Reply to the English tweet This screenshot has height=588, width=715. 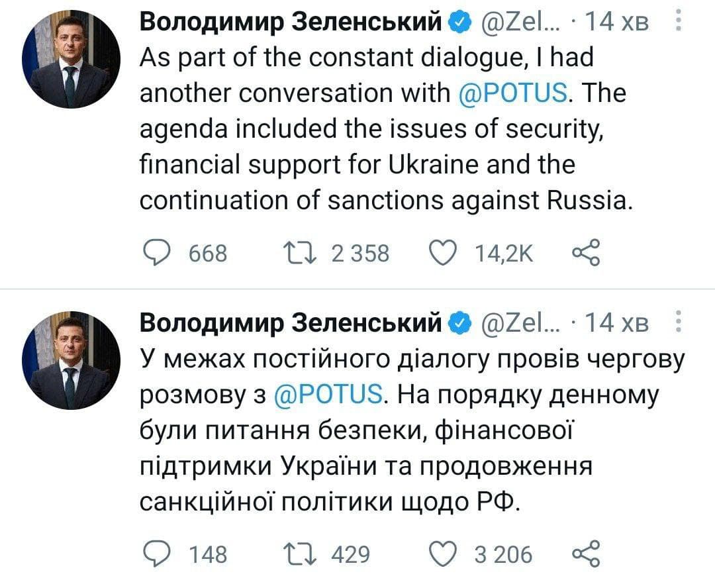[157, 252]
